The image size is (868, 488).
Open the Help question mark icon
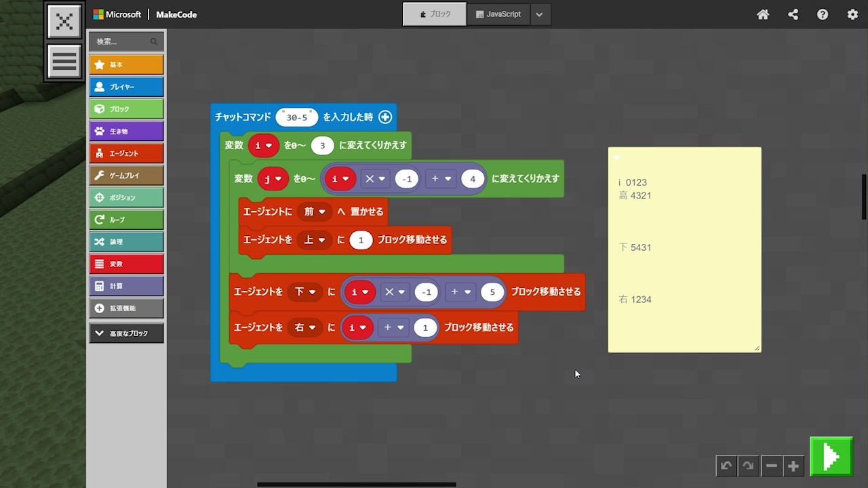click(823, 14)
